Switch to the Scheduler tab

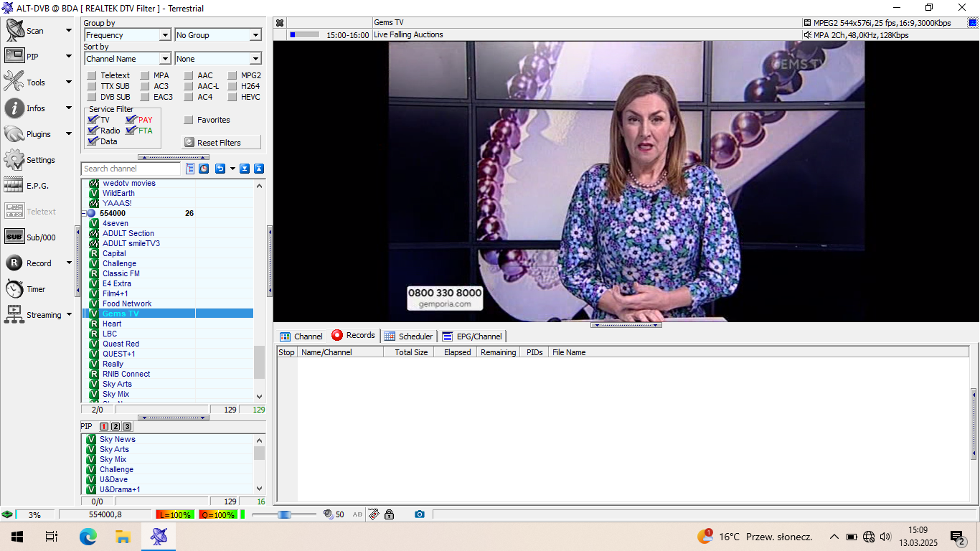point(408,336)
